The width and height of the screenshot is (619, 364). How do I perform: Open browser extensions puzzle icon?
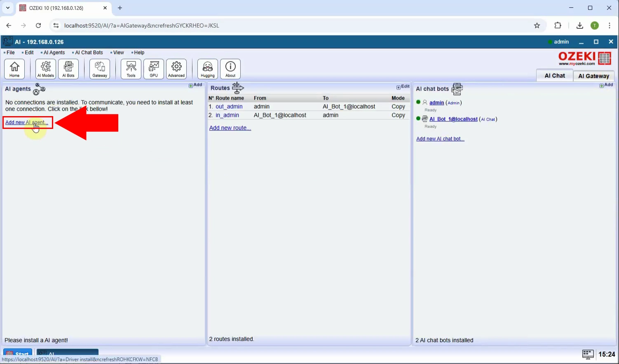558,26
